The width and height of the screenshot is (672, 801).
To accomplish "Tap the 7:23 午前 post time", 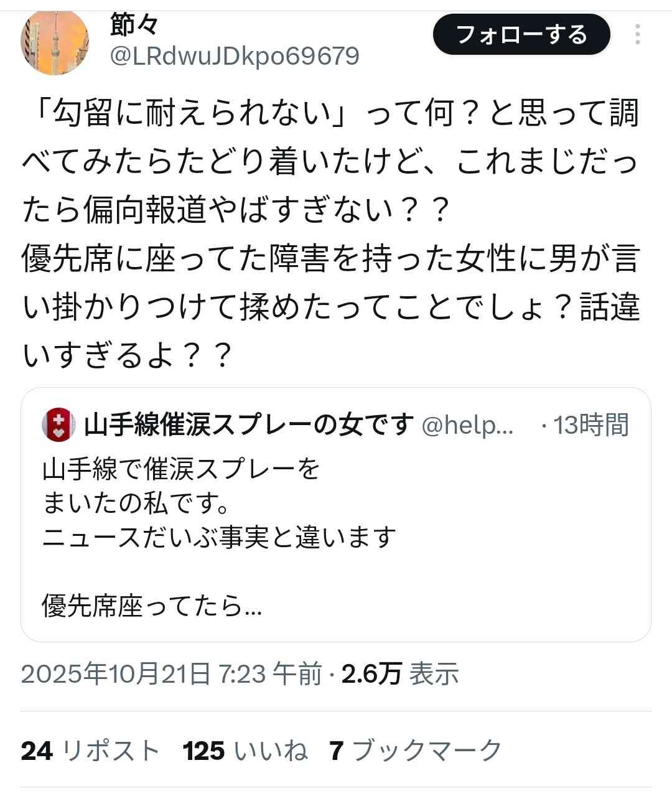I will tap(271, 673).
